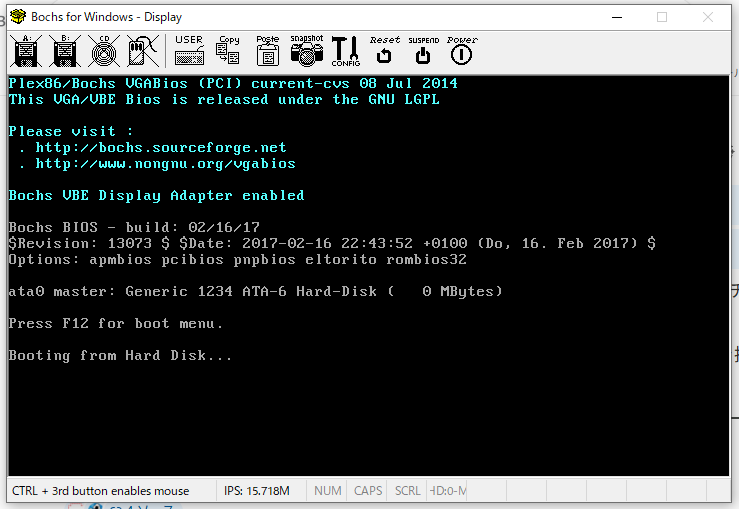Click the NUM status indicator
The height and width of the screenshot is (509, 739).
pyautogui.click(x=328, y=491)
